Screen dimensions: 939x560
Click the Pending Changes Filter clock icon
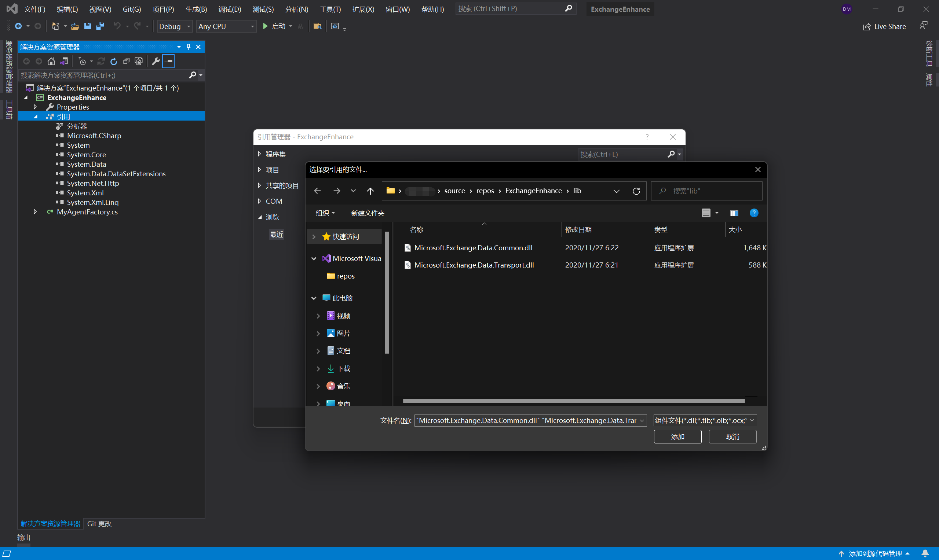82,61
